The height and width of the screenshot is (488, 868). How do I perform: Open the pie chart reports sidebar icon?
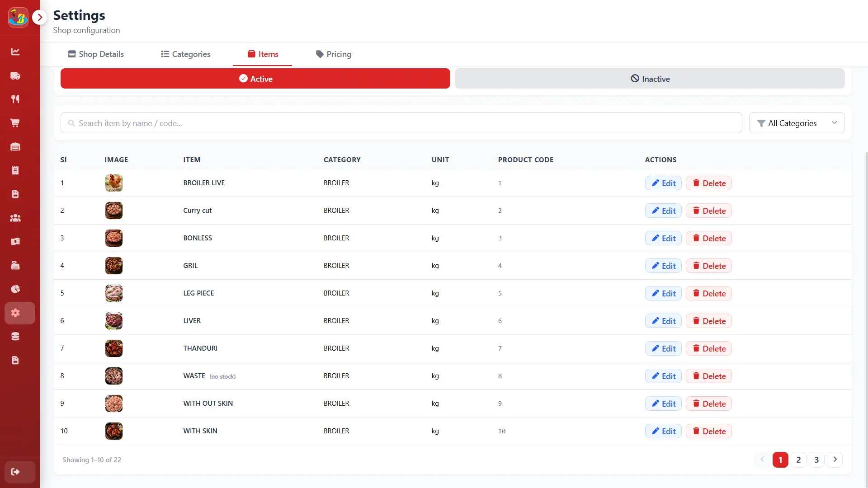(15, 289)
